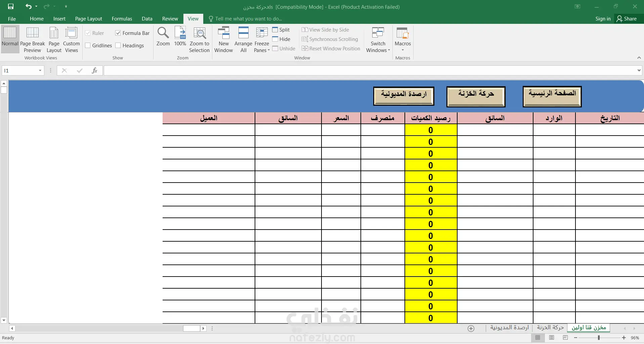Click the الصفحة الرئيسية button
Viewport: 644px width, 344px height.
point(552,97)
